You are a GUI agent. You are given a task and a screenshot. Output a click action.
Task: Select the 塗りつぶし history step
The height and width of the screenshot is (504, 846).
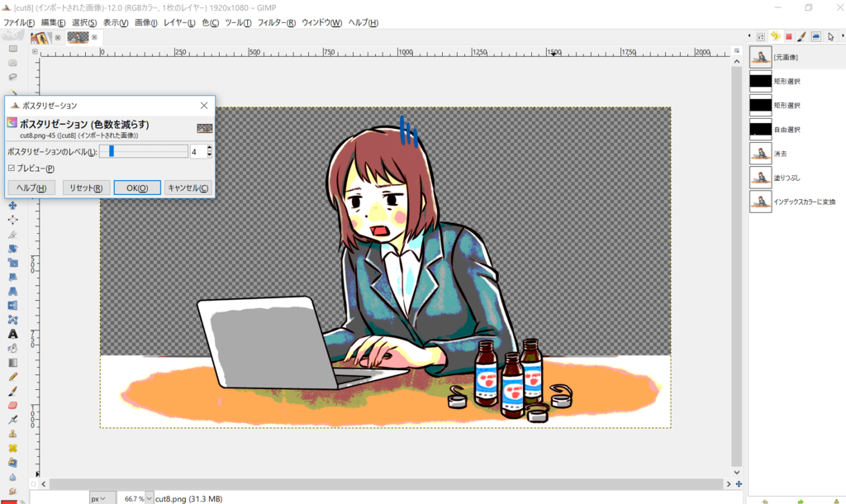click(796, 178)
